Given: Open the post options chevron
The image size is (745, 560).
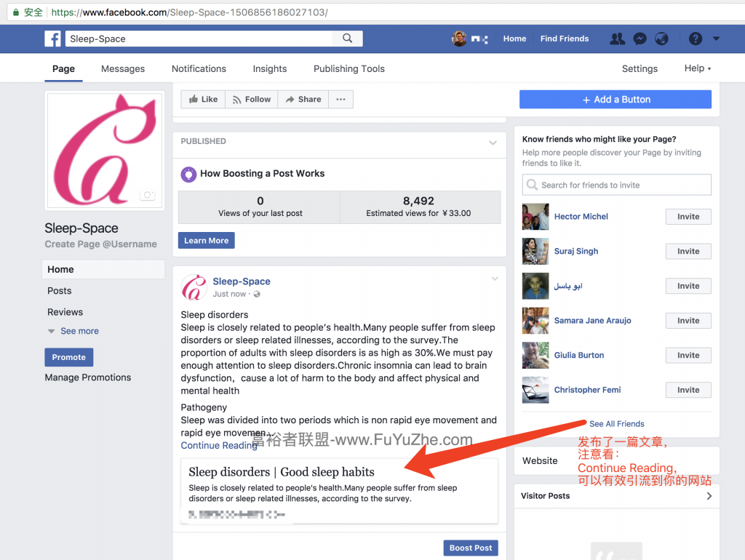Looking at the screenshot, I should pyautogui.click(x=495, y=279).
